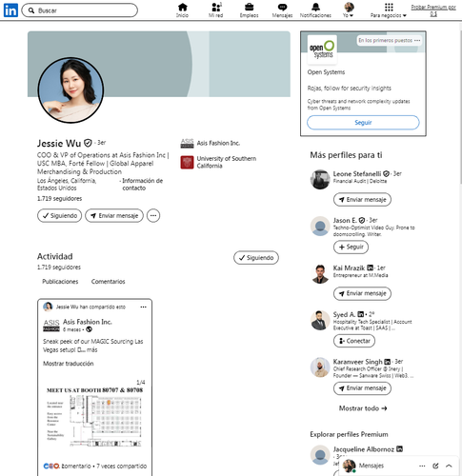Image resolution: width=462 pixels, height=476 pixels.
Task: Follow Jason E. with Seguir
Action: (x=351, y=247)
